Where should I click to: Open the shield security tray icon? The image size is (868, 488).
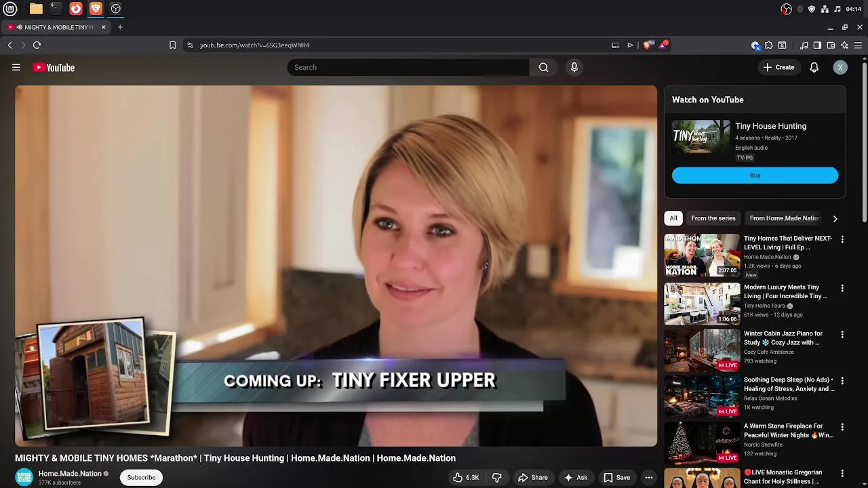(812, 9)
